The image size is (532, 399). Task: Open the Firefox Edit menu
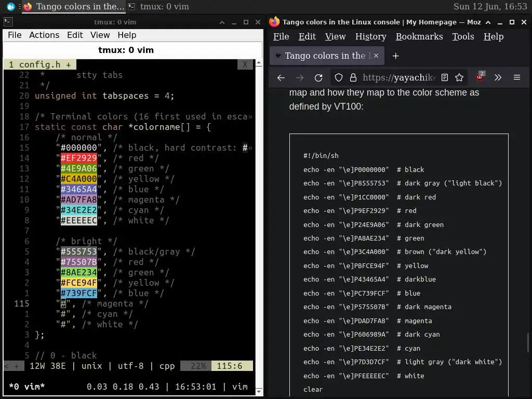(x=307, y=37)
